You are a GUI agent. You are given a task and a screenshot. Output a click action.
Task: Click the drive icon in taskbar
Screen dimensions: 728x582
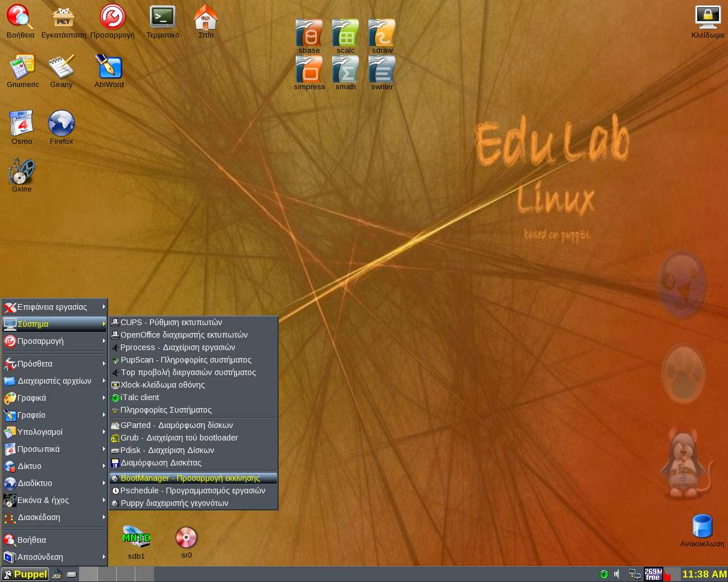coord(72,574)
